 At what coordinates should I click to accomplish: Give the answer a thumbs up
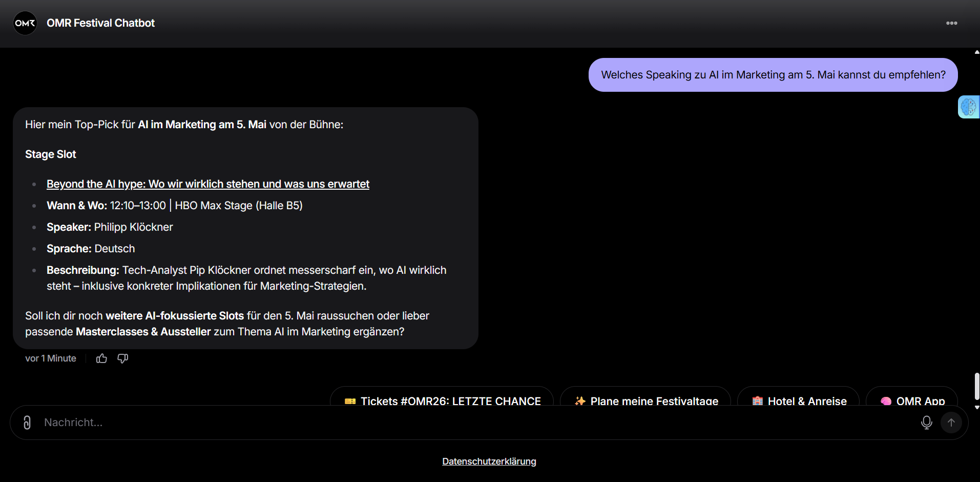[101, 358]
